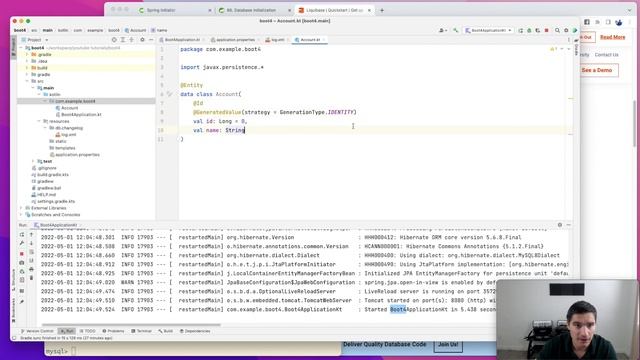
Task: Minimize the Run tool window
Action: [x=569, y=225]
